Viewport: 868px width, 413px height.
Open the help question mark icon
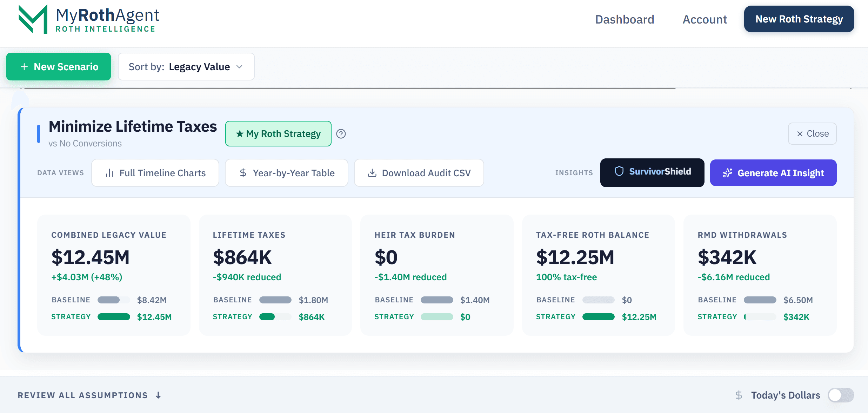(341, 134)
